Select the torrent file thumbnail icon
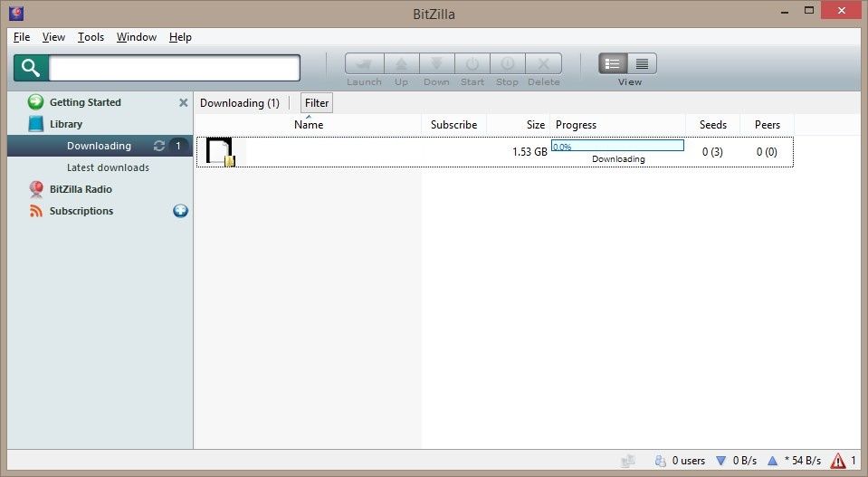The height and width of the screenshot is (477, 868). pyautogui.click(x=220, y=152)
